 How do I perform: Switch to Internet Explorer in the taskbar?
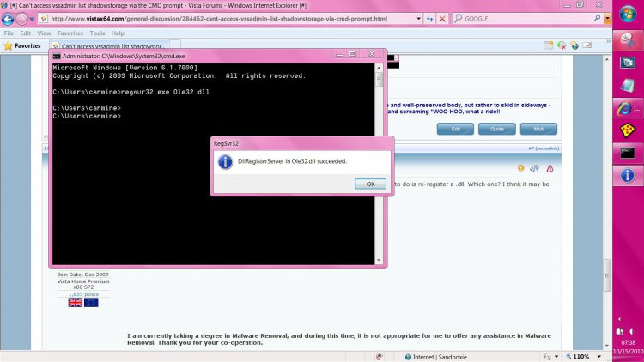tap(628, 108)
